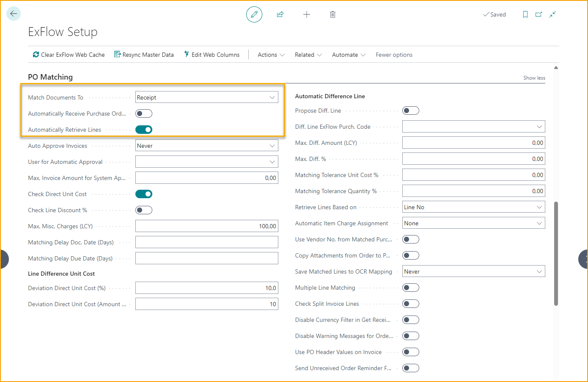Click next record arrow on right edge
This screenshot has width=588, height=382.
583,259
